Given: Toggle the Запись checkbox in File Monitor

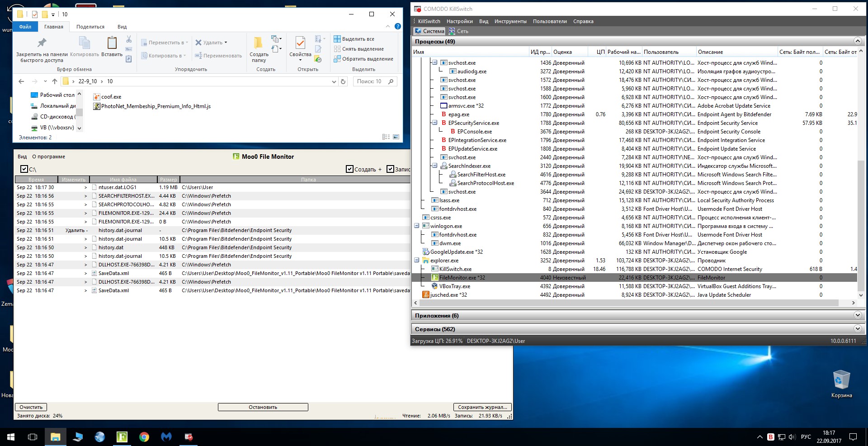Looking at the screenshot, I should click(x=391, y=169).
